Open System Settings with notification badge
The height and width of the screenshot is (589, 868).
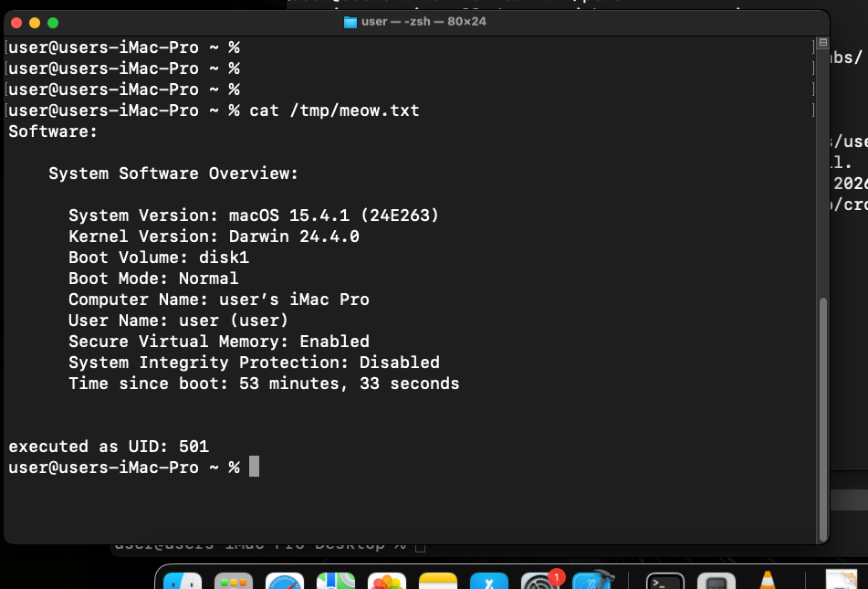click(x=540, y=582)
